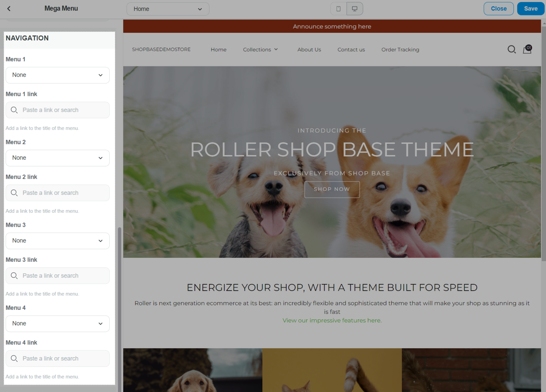The image size is (546, 392).
Task: Click the announcement bar text
Action: [332, 26]
